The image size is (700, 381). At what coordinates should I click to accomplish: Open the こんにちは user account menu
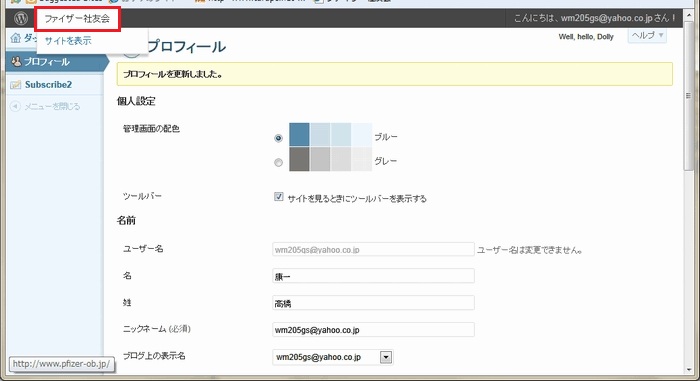pyautogui.click(x=594, y=18)
